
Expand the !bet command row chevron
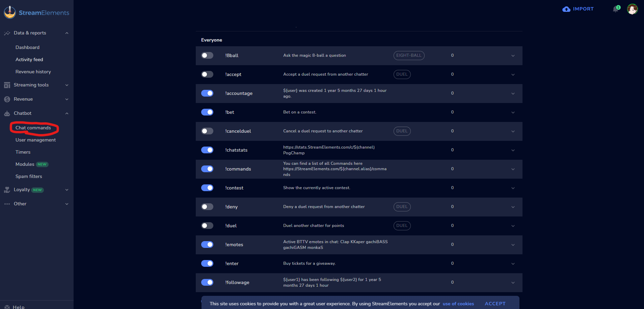[x=513, y=112]
